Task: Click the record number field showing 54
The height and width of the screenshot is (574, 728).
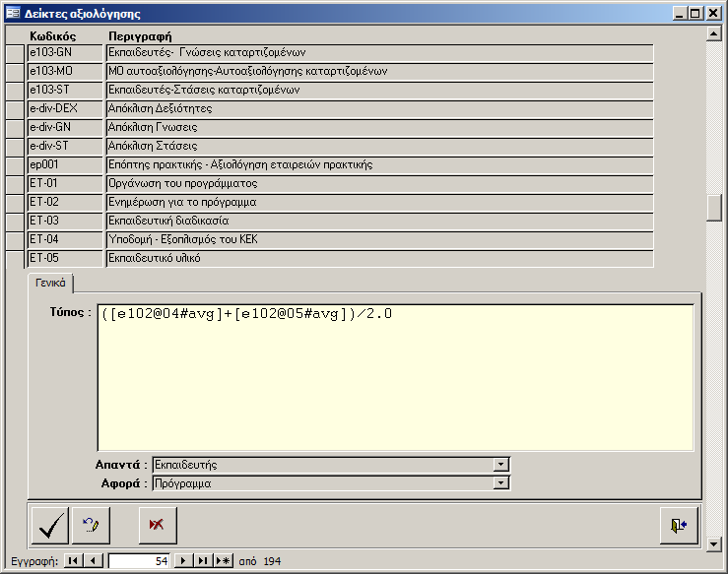Action: point(139,561)
